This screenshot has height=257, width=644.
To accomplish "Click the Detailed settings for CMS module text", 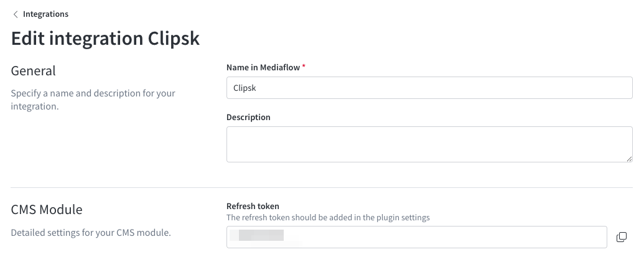I will click(91, 232).
